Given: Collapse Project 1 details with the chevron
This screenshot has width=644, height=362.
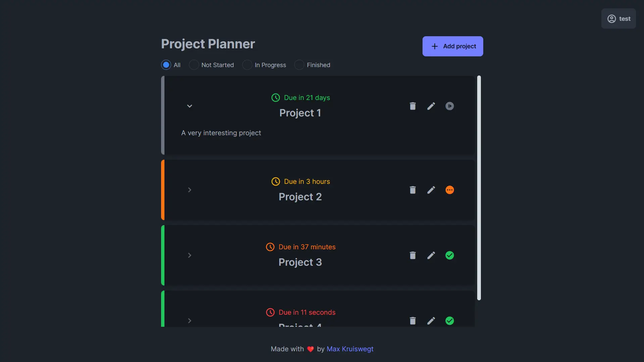Looking at the screenshot, I should pos(190,106).
